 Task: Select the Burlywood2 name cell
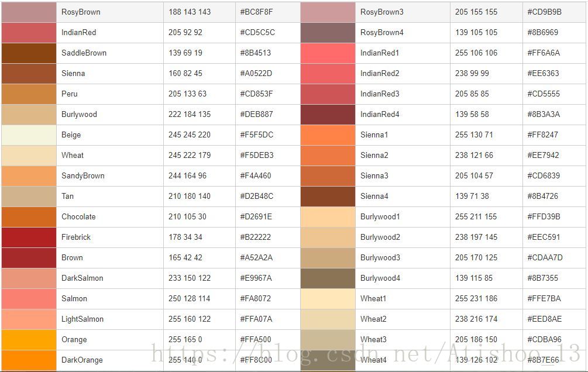coord(403,237)
